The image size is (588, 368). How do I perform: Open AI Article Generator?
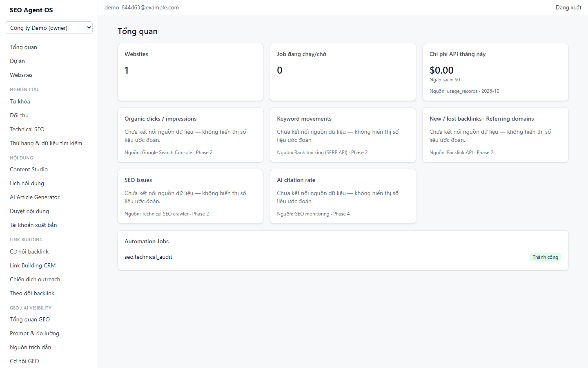(35, 197)
